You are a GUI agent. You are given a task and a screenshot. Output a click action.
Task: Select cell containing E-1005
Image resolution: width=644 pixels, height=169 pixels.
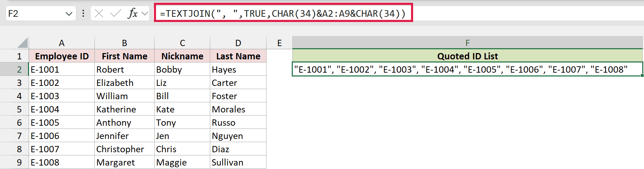point(62,123)
